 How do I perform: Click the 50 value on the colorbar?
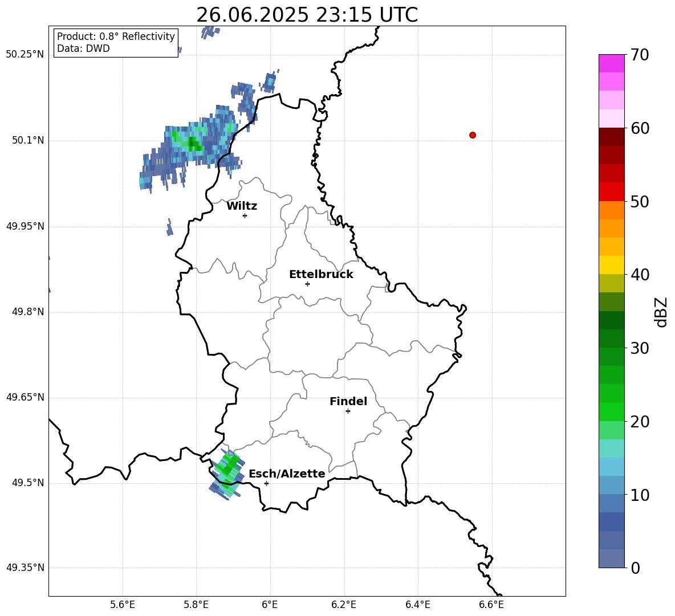point(640,201)
